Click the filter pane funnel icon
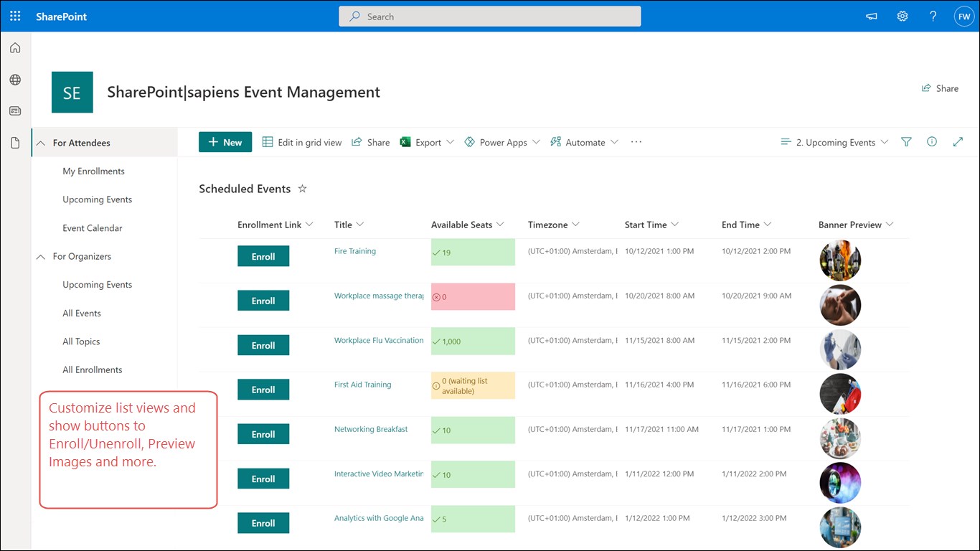The width and height of the screenshot is (980, 551). (906, 142)
